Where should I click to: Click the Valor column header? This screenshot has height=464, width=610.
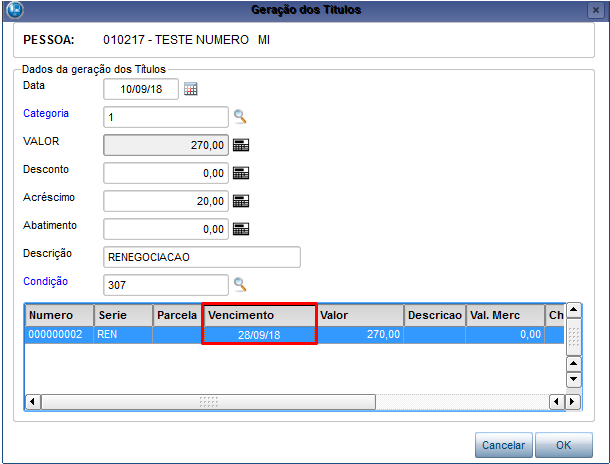point(360,315)
